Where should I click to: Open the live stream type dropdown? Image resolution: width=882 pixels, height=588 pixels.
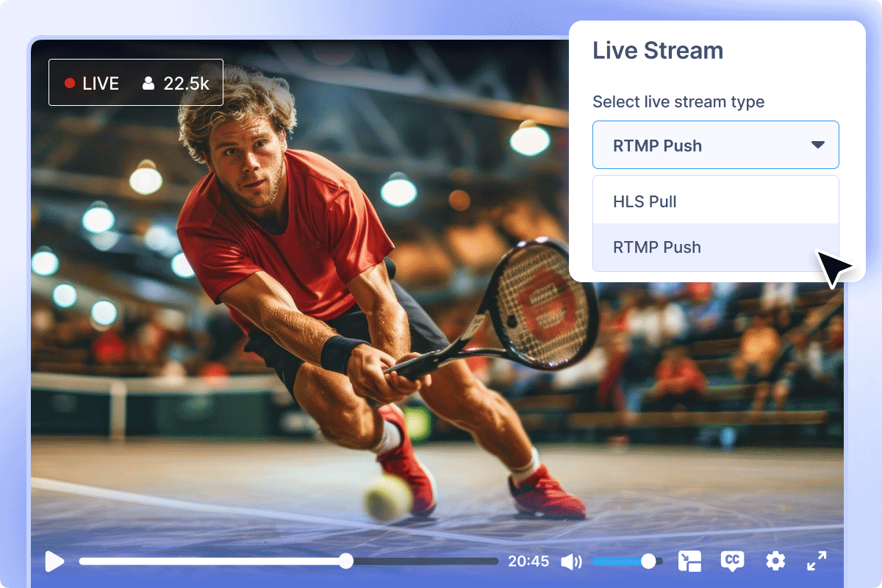click(715, 145)
